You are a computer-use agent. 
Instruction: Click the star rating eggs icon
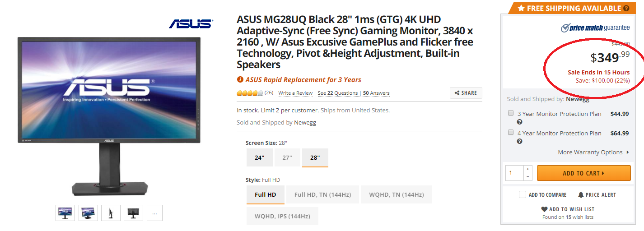(x=250, y=93)
